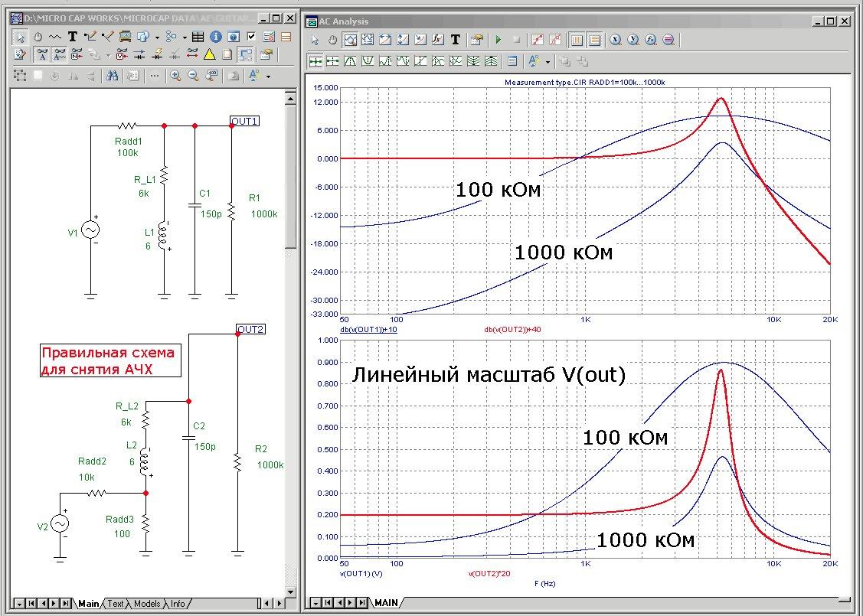The width and height of the screenshot is (863, 616).
Task: Toggle horizontal grid lines in plot toolbar
Action: 594,40
